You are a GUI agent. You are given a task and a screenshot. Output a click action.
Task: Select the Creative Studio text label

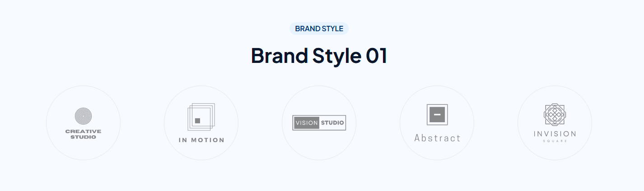[84, 134]
